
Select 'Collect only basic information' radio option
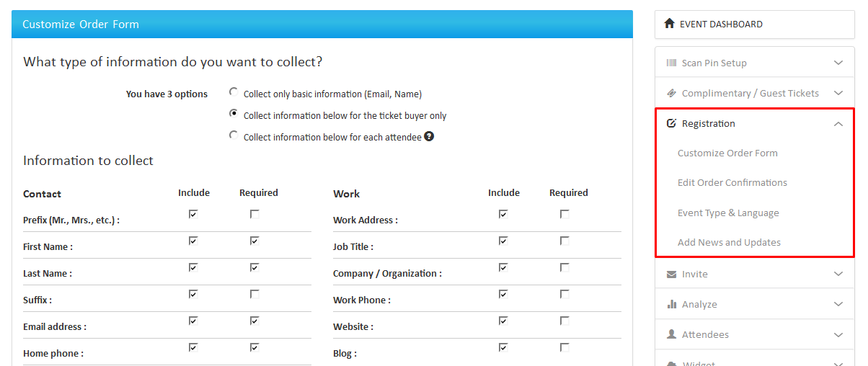coord(234,92)
